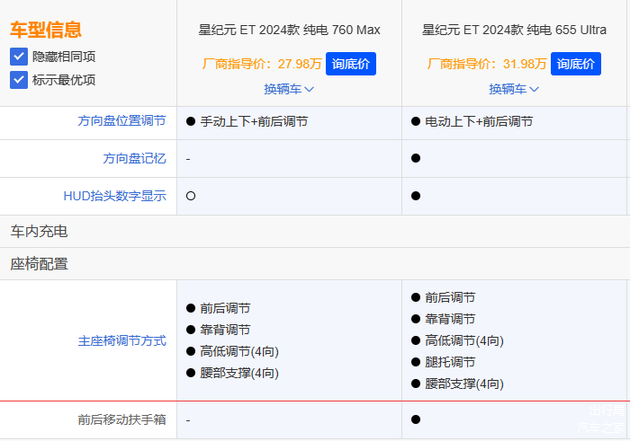Click the filled dot for 方向盘记忆 in 655 Ultra
The image size is (630, 441).
415,159
